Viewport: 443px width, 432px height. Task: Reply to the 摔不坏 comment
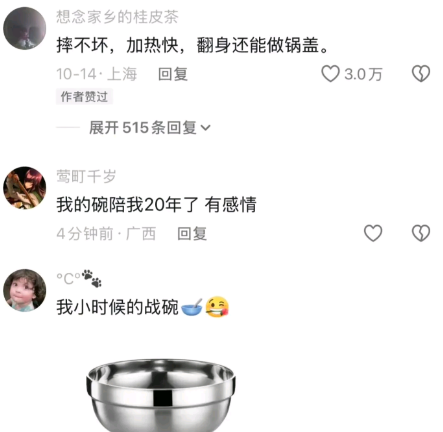pyautogui.click(x=173, y=74)
